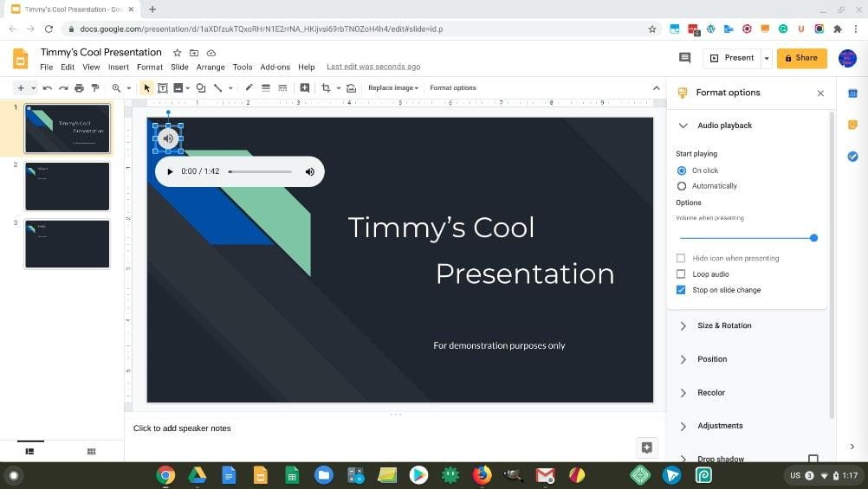Open the zoom level dropdown arrow
Viewport: 868px width, 489px height.
129,88
